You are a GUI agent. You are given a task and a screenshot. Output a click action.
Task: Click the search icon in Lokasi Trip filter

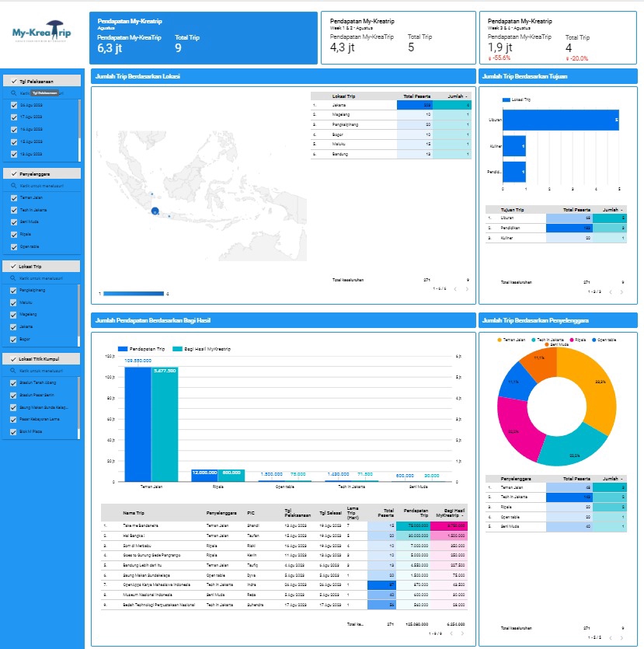point(12,277)
